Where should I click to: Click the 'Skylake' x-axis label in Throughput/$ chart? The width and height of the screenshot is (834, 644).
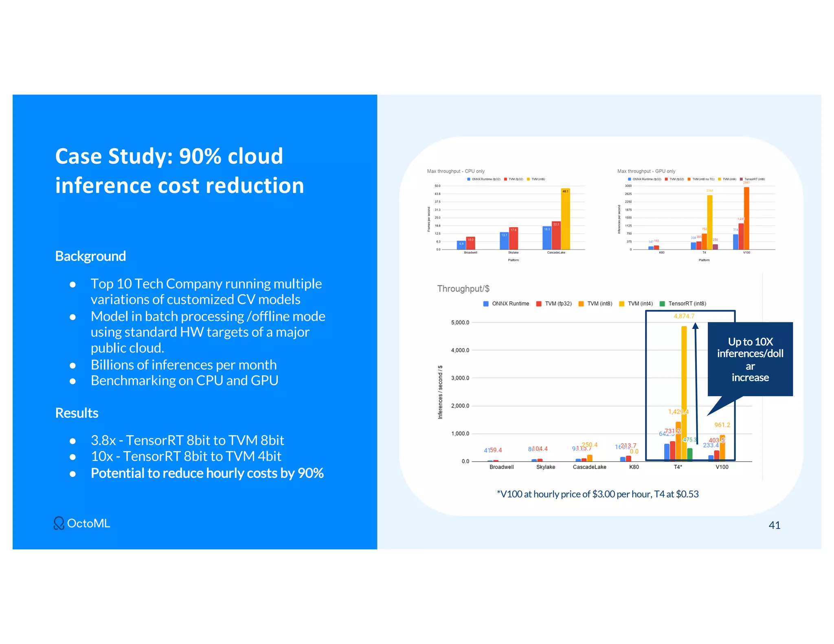[x=546, y=467]
